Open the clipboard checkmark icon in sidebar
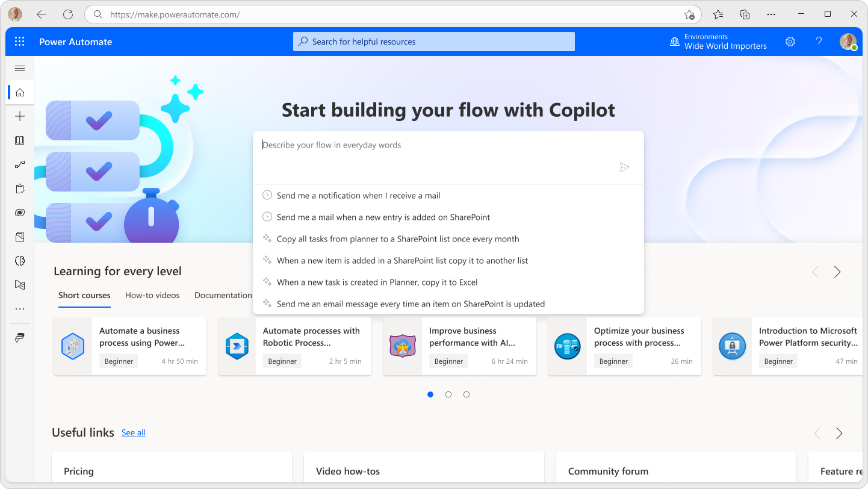The height and width of the screenshot is (489, 868). (20, 188)
